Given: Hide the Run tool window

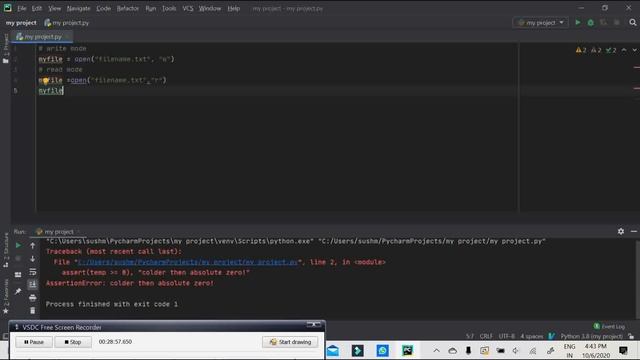Looking at the screenshot, I should click(x=634, y=231).
